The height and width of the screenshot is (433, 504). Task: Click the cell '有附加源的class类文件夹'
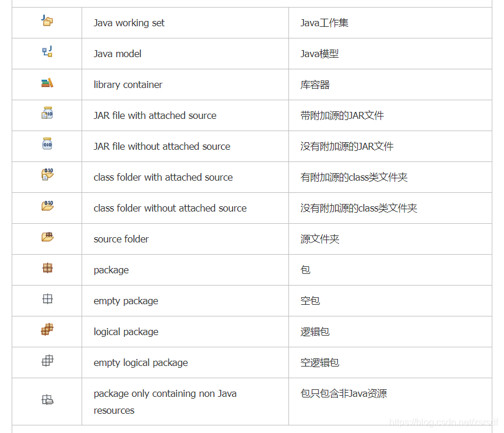click(x=390, y=177)
